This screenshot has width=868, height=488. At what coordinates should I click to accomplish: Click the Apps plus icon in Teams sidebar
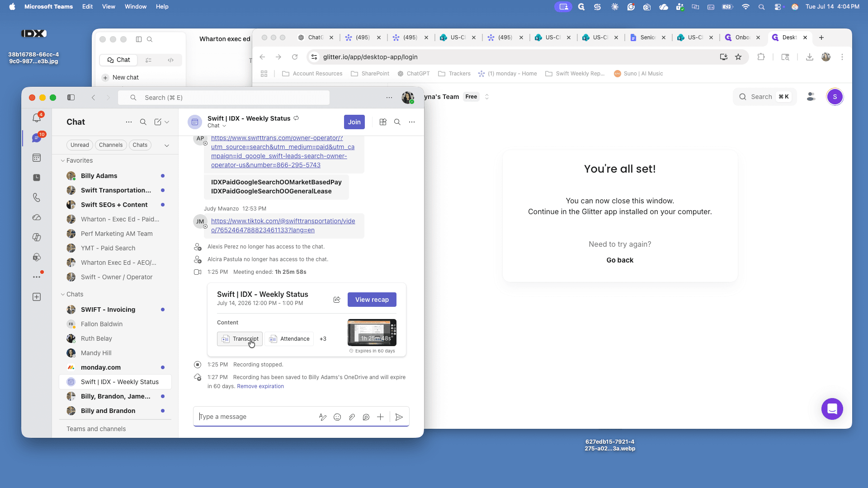[37, 297]
